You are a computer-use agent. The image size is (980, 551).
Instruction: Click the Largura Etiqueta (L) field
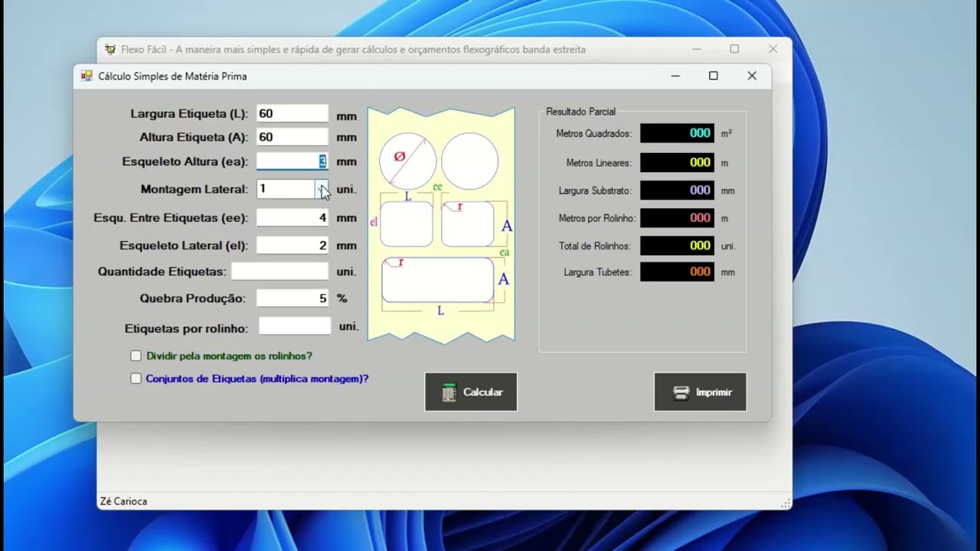coord(292,114)
